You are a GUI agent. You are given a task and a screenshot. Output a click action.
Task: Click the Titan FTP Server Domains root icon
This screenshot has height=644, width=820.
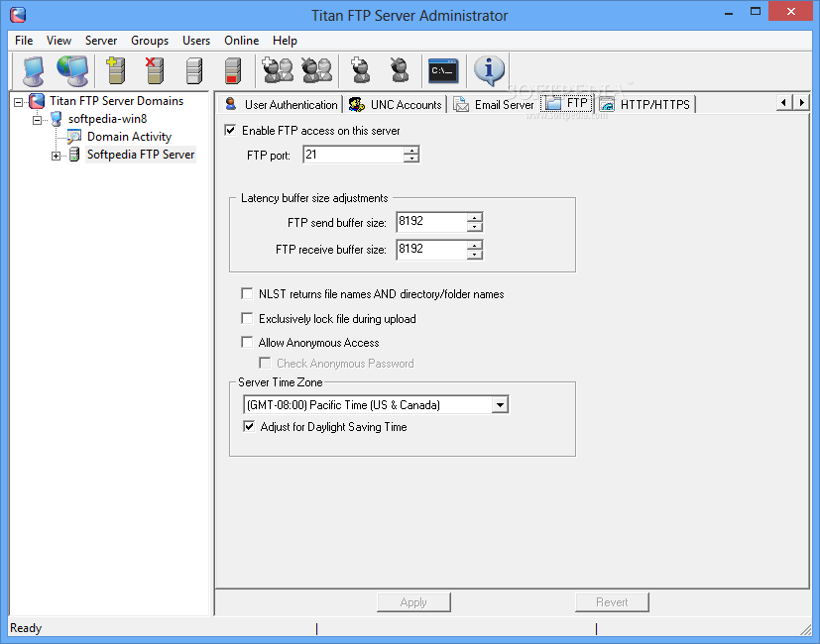click(37, 101)
